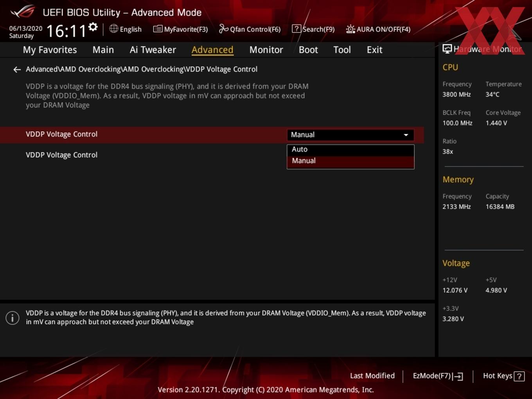Click the MyFavorite list icon
Viewport: 532px width, 399px height.
pyautogui.click(x=158, y=29)
